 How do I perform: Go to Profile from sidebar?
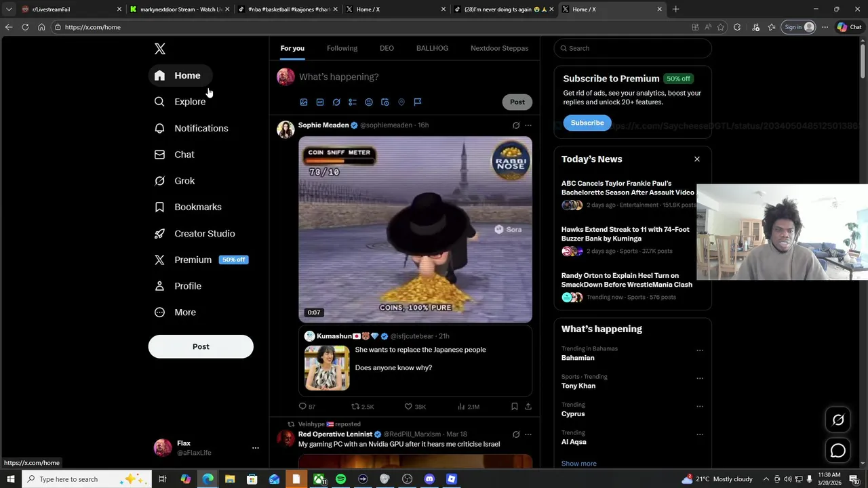[x=178, y=286]
